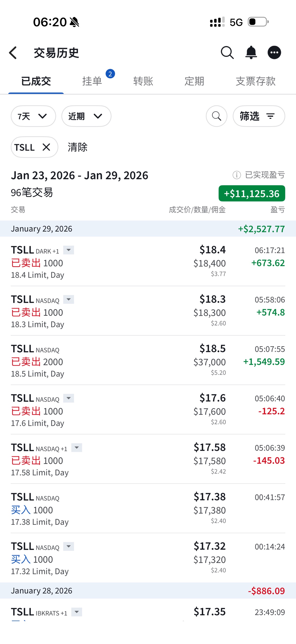296x644 pixels.
Task: Tap the round search button beside 筛选
Action: point(216,116)
